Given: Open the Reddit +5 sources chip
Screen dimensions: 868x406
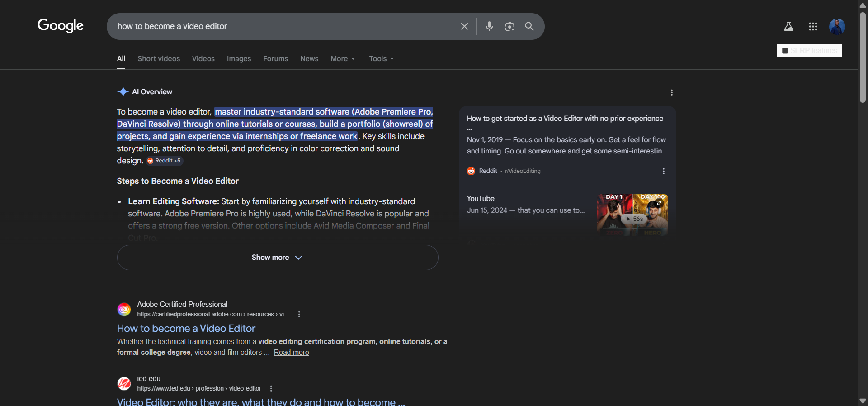Looking at the screenshot, I should pos(164,161).
